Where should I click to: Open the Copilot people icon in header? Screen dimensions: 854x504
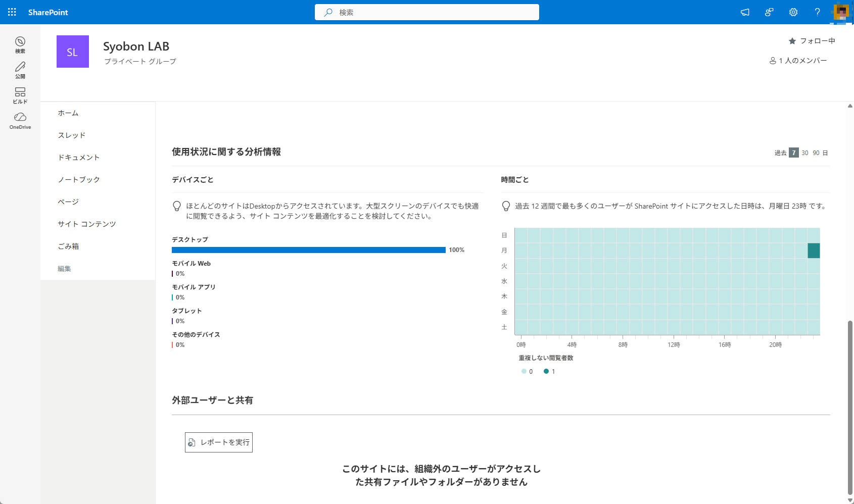(x=769, y=12)
